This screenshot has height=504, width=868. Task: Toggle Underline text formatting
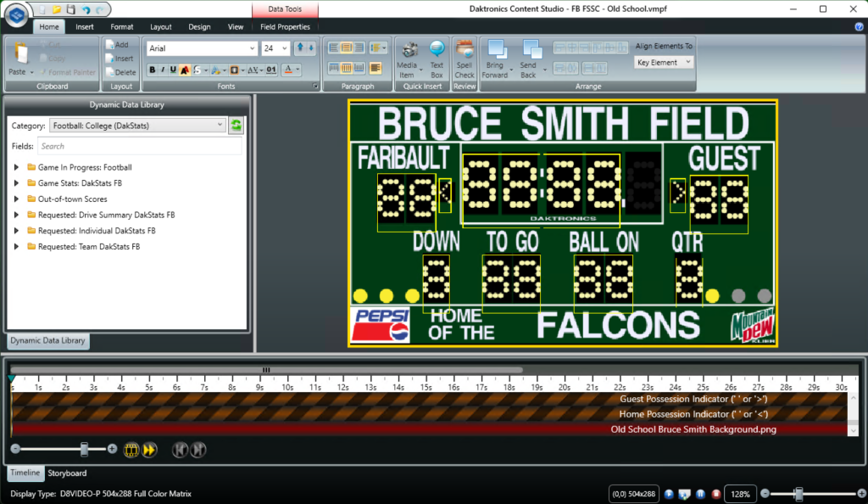coord(173,70)
